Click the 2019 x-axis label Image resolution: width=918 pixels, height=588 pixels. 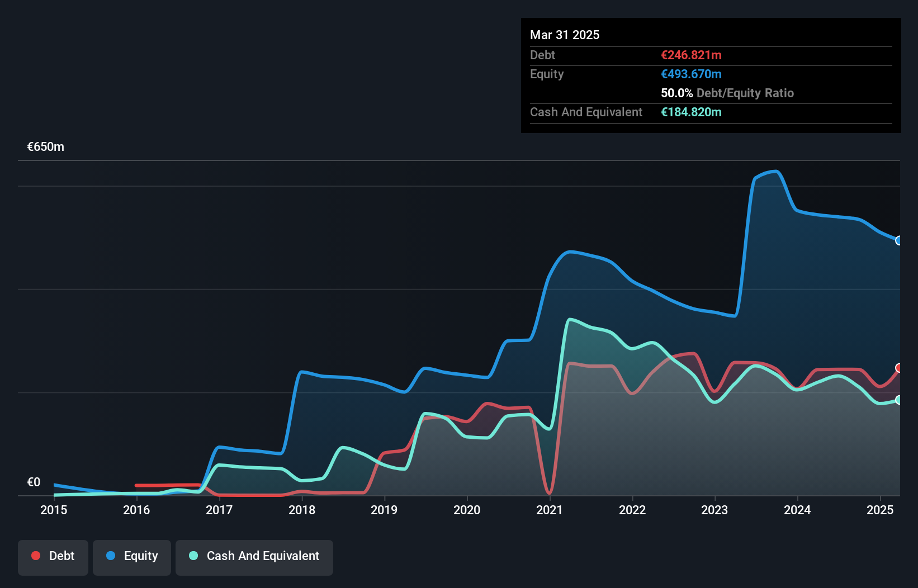(384, 510)
